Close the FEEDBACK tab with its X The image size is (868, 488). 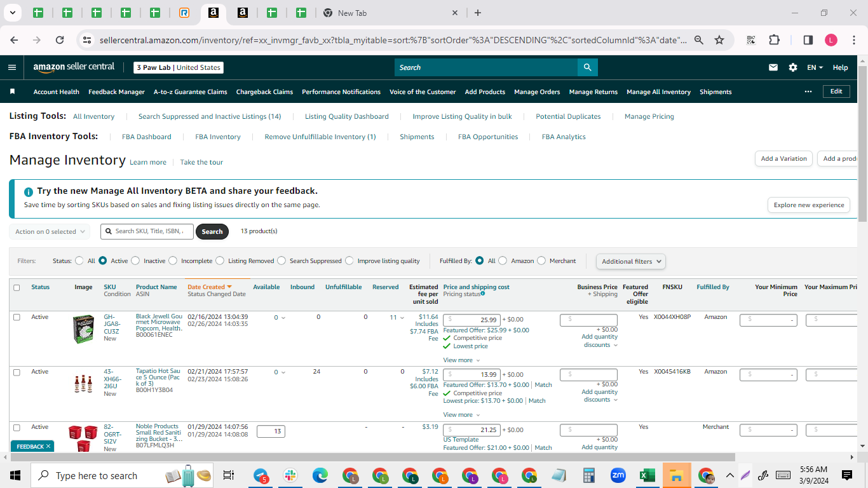[48, 446]
